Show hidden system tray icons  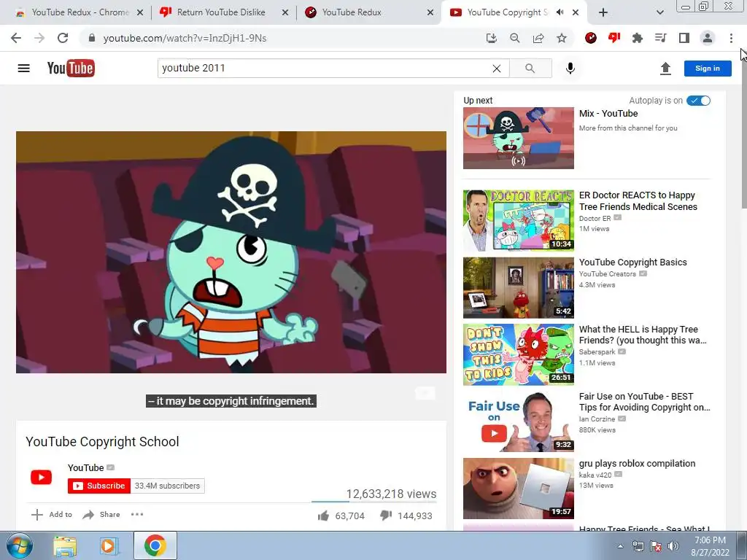(620, 546)
